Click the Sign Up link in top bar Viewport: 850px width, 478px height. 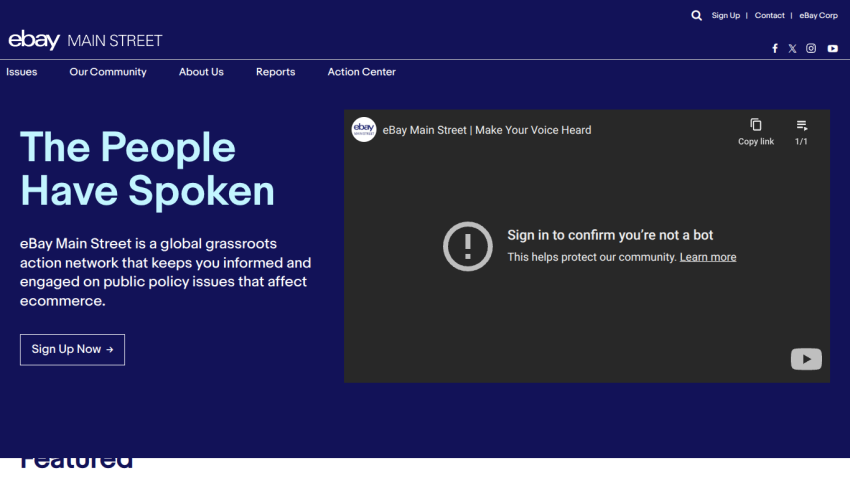[726, 16]
